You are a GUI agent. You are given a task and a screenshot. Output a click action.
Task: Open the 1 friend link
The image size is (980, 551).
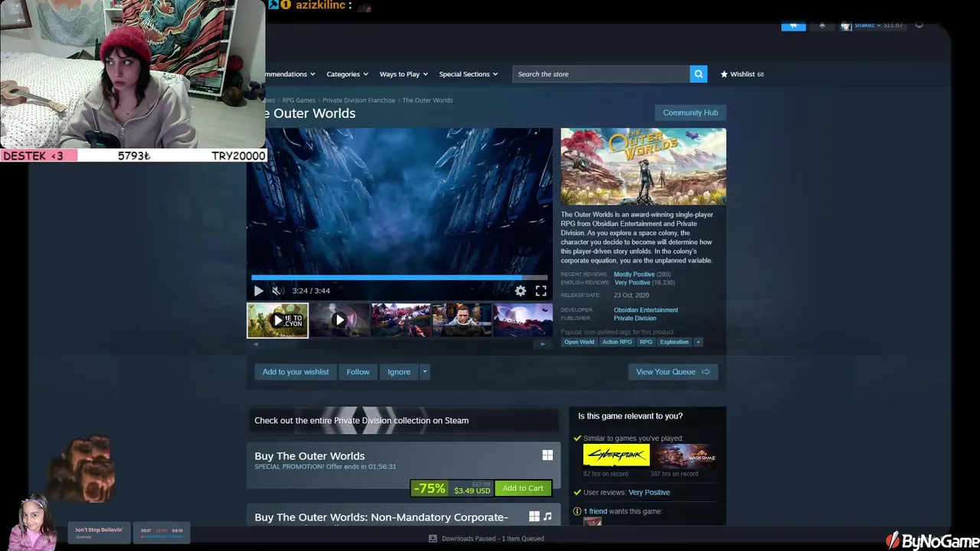[595, 511]
